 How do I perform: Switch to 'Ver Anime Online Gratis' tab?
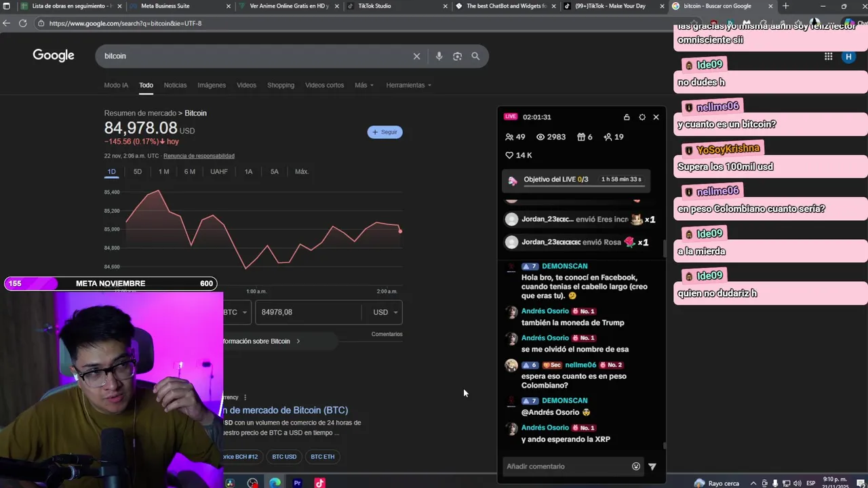[x=289, y=6]
